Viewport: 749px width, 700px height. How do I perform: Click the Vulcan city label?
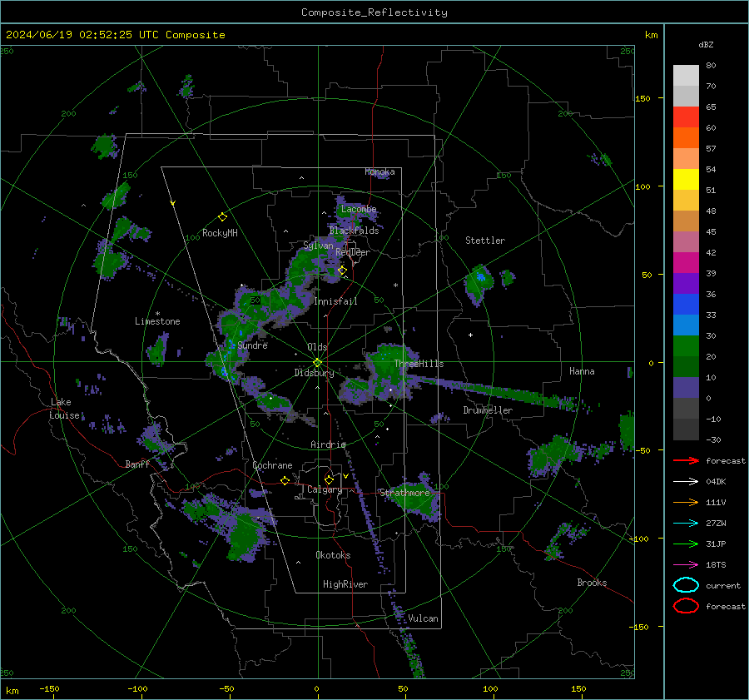pyautogui.click(x=423, y=618)
